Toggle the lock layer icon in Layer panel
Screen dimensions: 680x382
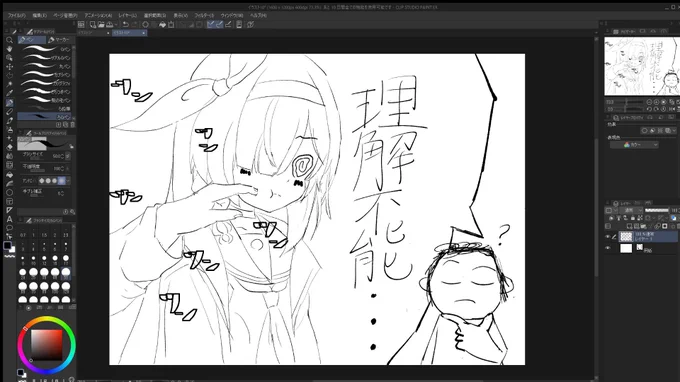633,218
